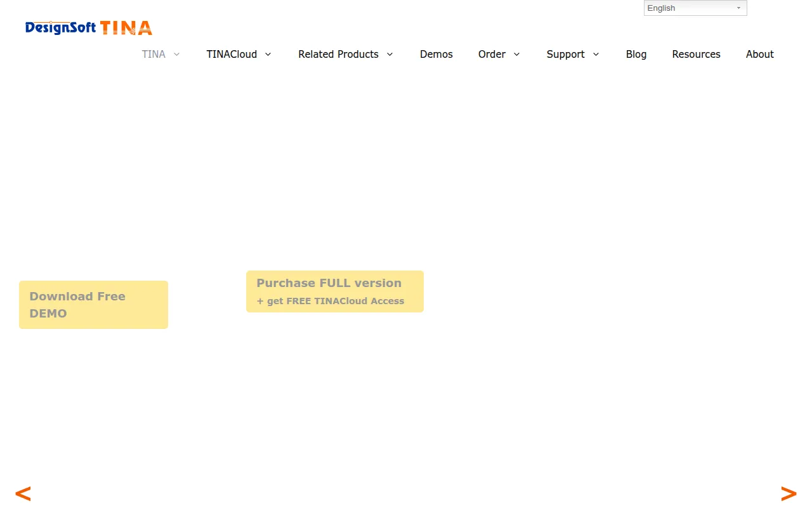
Task: Visit the Blog page
Action: click(x=636, y=55)
